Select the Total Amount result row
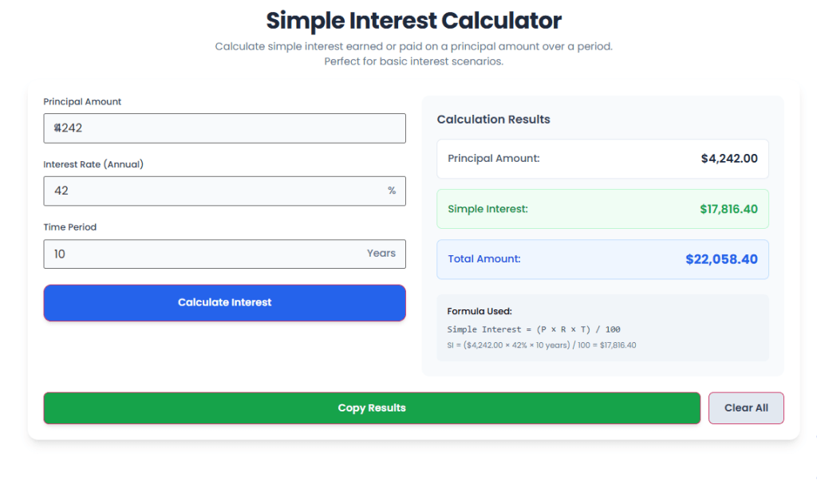Image resolution: width=817 pixels, height=504 pixels. [x=602, y=259]
